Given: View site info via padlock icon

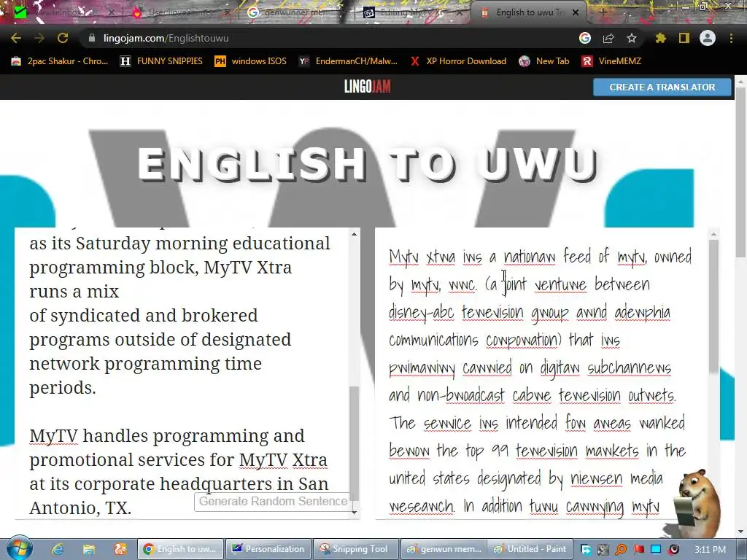Looking at the screenshot, I should click(92, 38).
